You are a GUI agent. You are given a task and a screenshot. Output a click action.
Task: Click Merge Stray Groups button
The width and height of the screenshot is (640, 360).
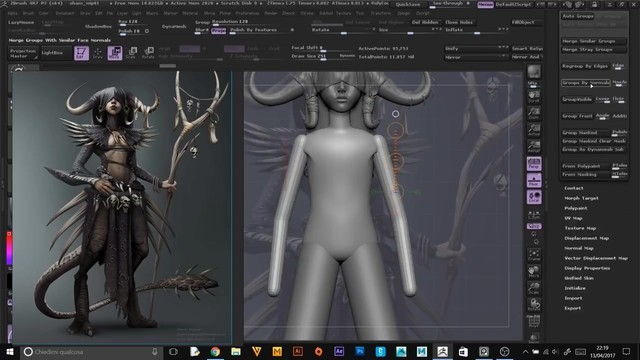coord(593,49)
